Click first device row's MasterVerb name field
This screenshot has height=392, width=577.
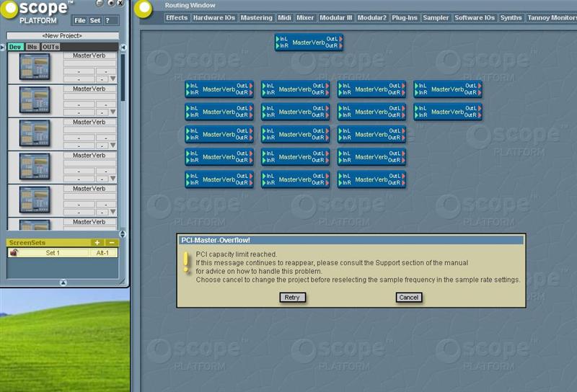point(89,55)
